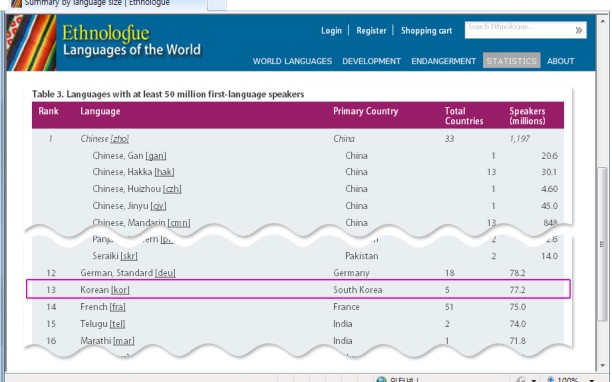
Task: Click the France country cell
Action: [x=346, y=307]
